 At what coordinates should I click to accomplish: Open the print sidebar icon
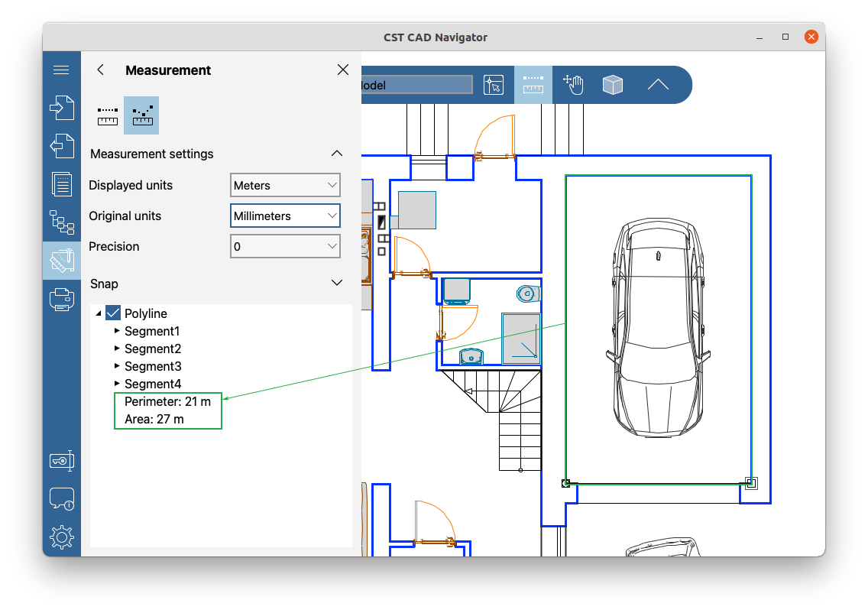point(61,300)
